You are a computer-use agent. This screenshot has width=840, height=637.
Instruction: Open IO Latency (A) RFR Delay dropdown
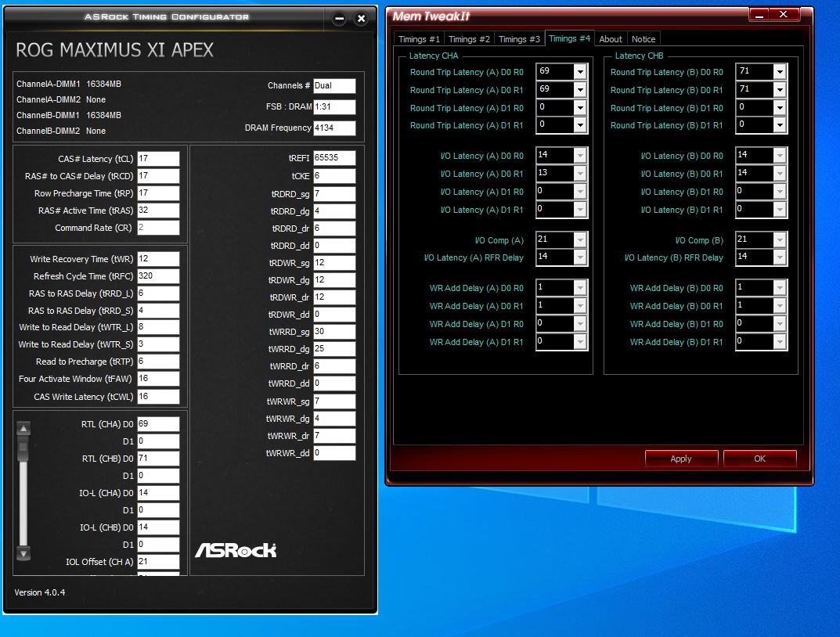[580, 257]
